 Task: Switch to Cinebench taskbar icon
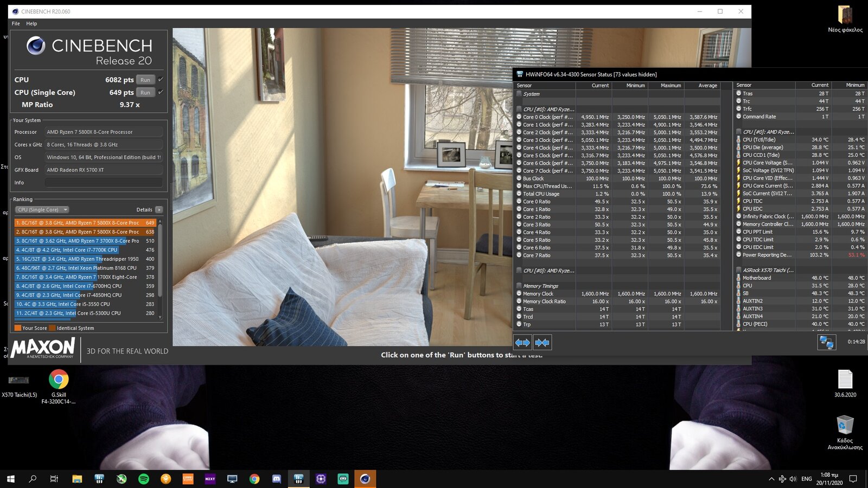pyautogui.click(x=365, y=479)
